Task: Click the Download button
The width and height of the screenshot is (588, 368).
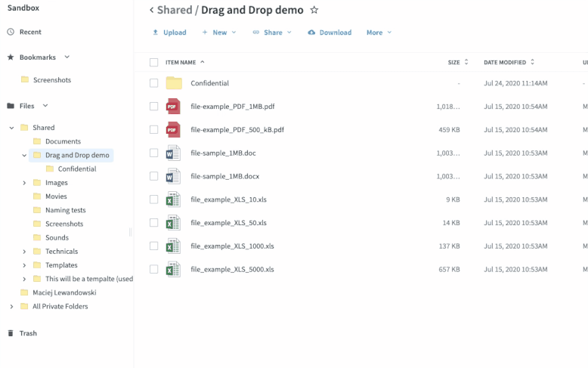Action: 330,32
